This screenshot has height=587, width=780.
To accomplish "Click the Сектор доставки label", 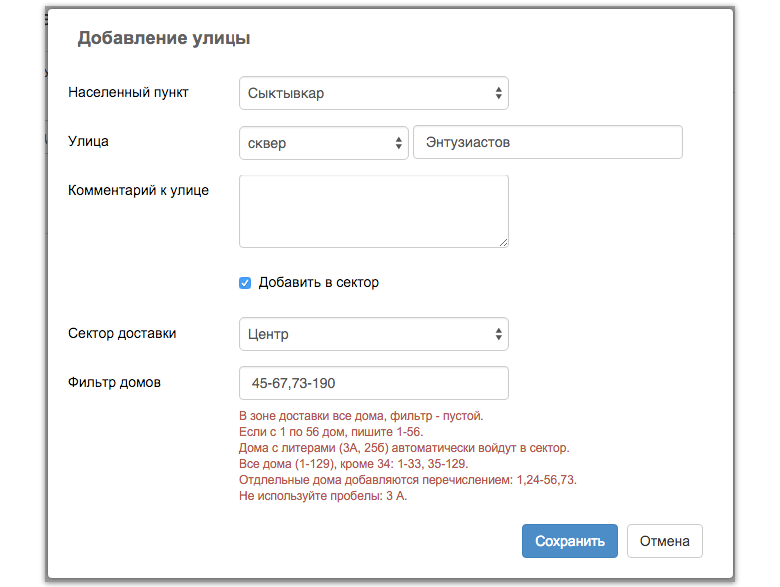I will pyautogui.click(x=122, y=333).
